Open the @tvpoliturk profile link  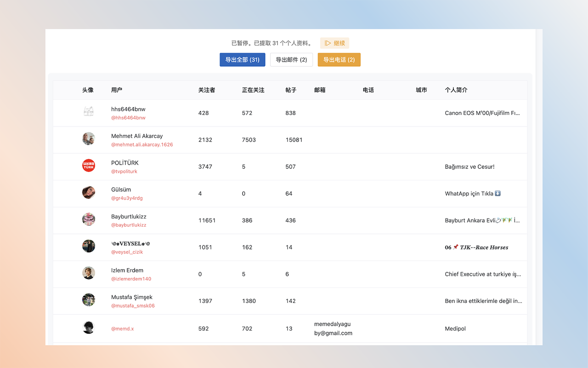(124, 171)
